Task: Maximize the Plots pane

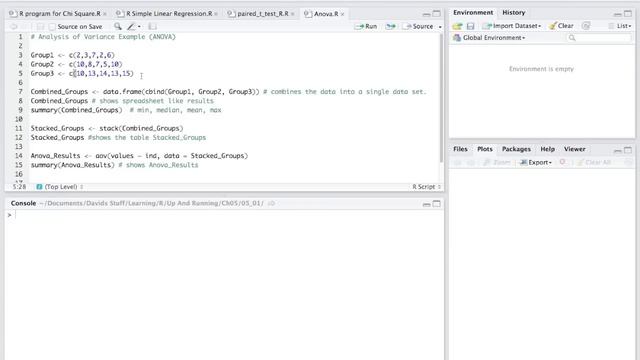Action: pyautogui.click(x=628, y=150)
